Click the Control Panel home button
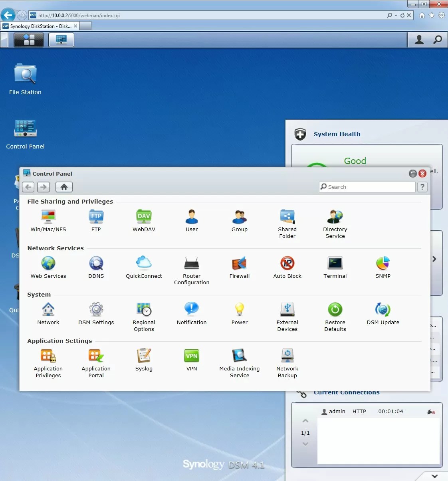This screenshot has width=448, height=481. [64, 187]
